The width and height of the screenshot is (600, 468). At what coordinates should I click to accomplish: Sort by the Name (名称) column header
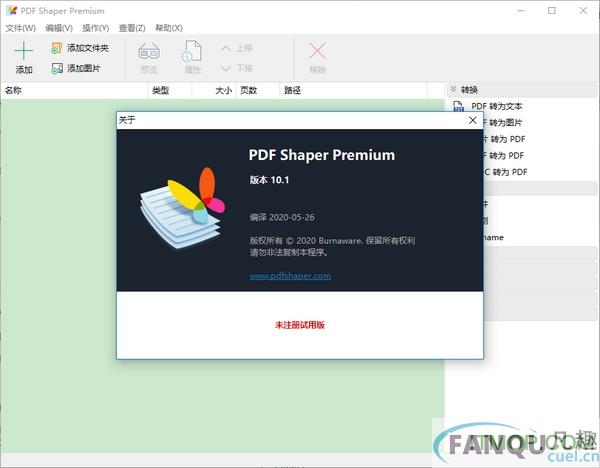pyautogui.click(x=75, y=91)
